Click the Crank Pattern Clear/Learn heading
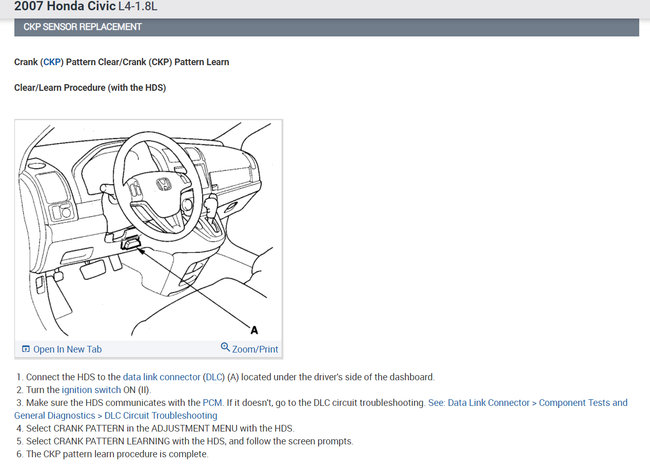 [x=121, y=62]
